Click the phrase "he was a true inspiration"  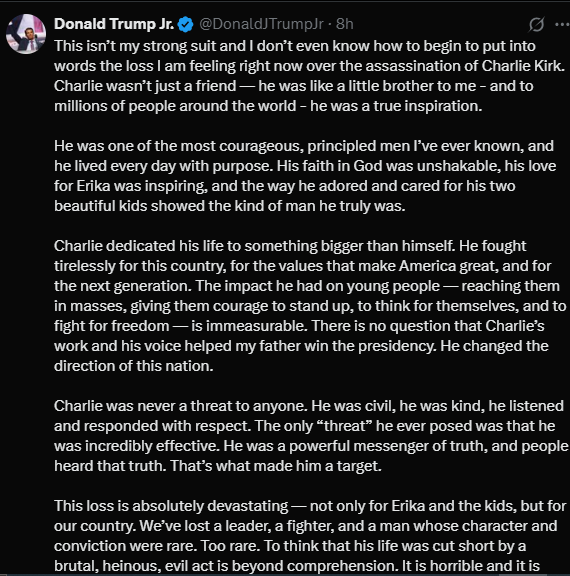tap(396, 106)
